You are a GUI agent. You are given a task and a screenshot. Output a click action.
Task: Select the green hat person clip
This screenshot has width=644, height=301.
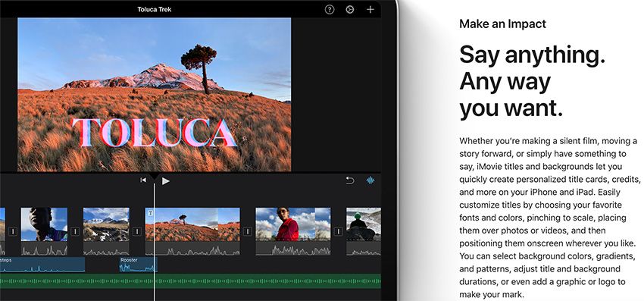click(364, 224)
